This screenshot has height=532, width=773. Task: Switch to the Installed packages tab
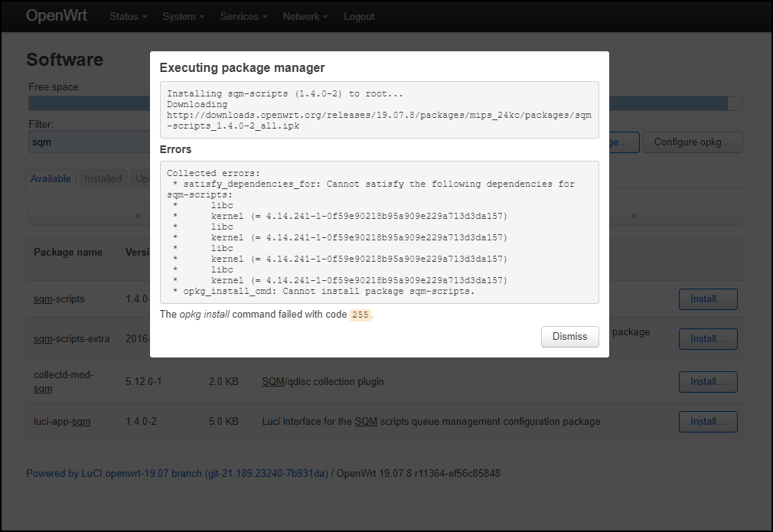pos(103,178)
